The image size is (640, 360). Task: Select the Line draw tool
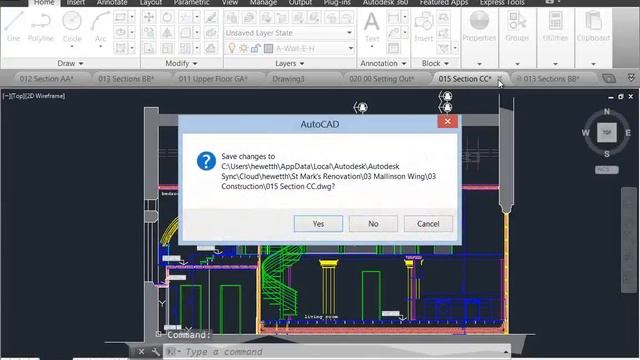click(x=13, y=27)
